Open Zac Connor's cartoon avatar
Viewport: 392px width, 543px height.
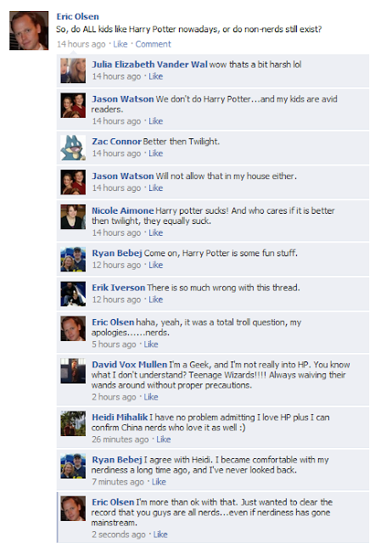pos(73,148)
